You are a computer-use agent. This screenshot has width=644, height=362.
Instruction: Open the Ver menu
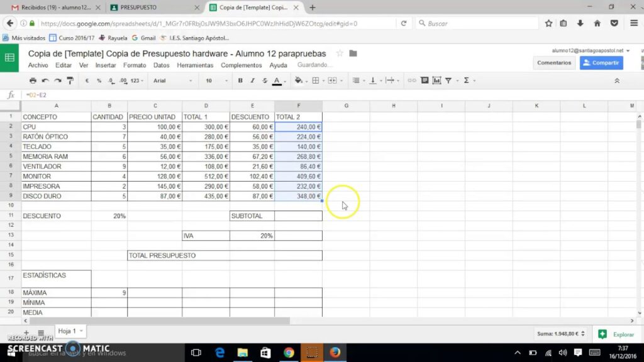tap(84, 65)
